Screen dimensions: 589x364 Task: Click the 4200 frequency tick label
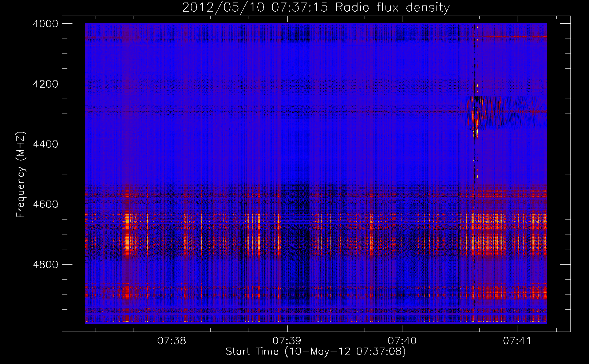(46, 84)
